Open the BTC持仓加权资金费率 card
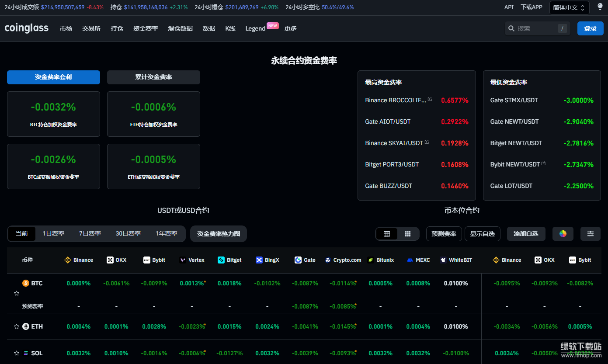608x364 pixels. (53, 114)
